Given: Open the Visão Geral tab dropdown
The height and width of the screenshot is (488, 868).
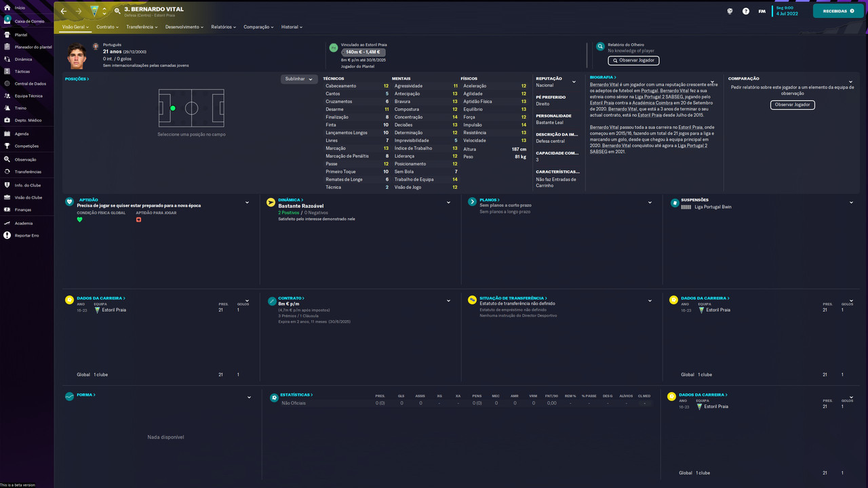Looking at the screenshot, I should coord(75,27).
